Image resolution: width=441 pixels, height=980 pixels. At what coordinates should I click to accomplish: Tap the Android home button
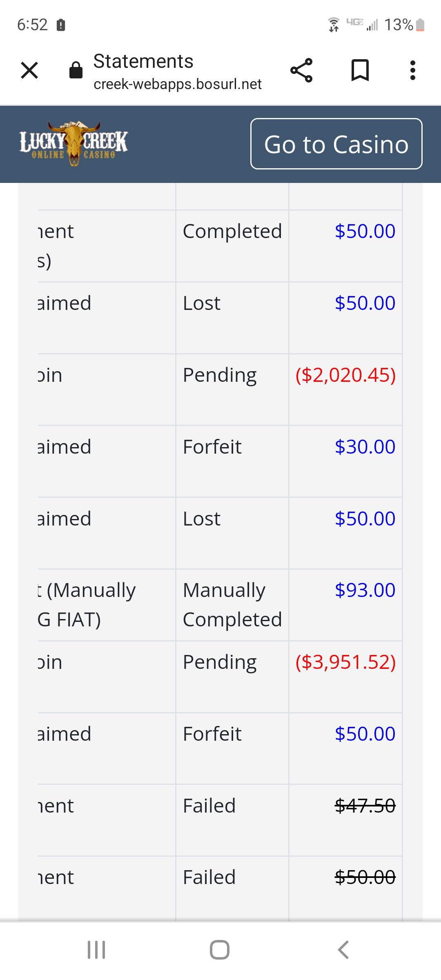click(x=220, y=950)
